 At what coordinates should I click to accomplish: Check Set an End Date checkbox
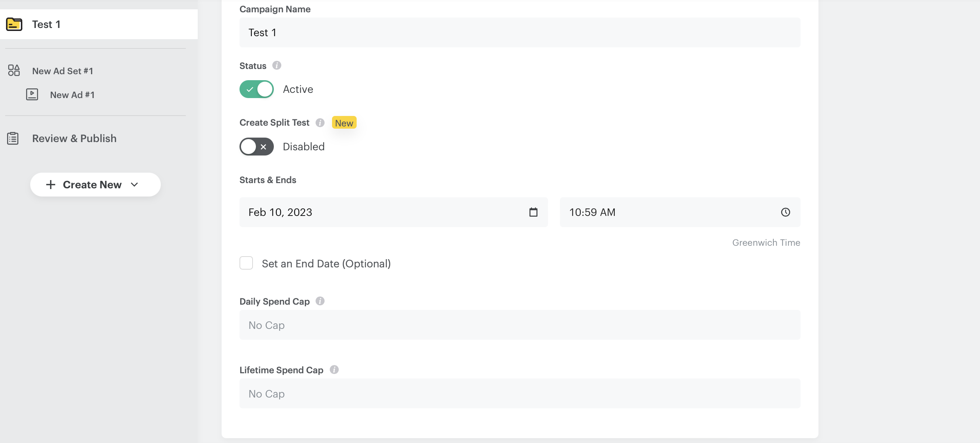click(246, 263)
